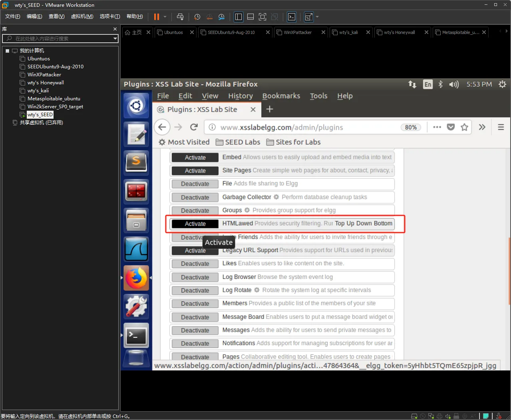Open VMware console view icon
This screenshot has width=511, height=420.
pyautogui.click(x=292, y=17)
